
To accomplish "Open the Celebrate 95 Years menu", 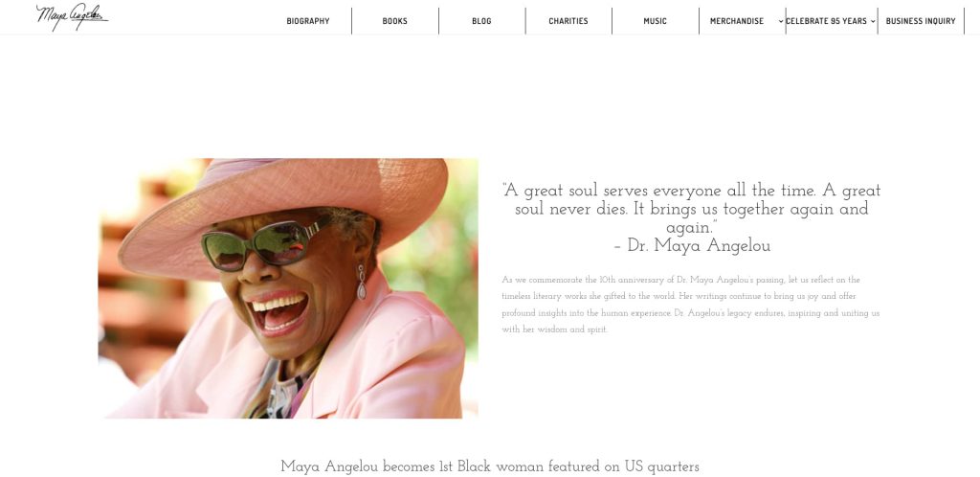I will (826, 21).
